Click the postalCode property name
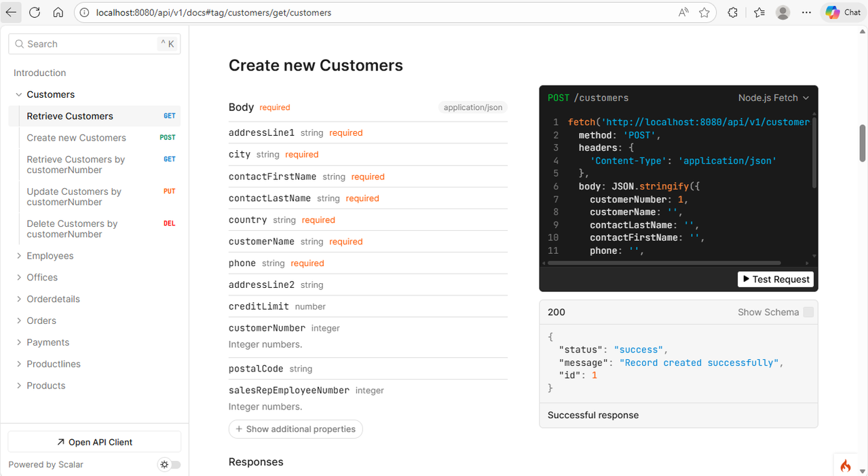 coord(256,369)
